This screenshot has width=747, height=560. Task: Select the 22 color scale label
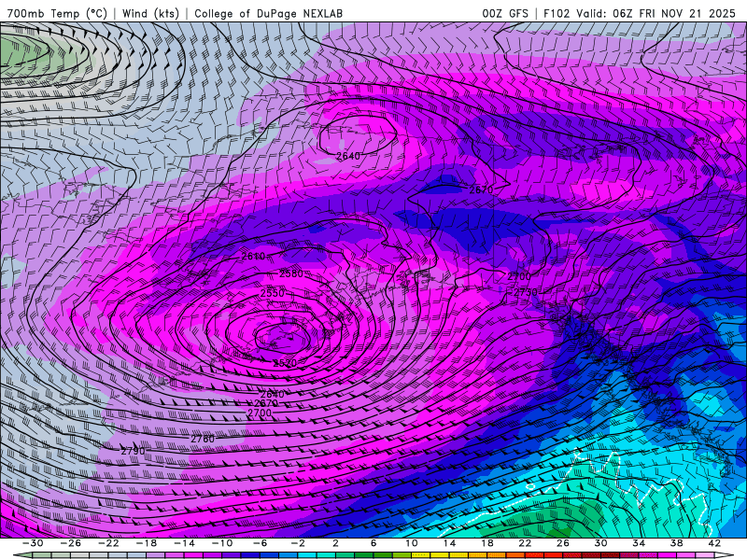tap(525, 543)
